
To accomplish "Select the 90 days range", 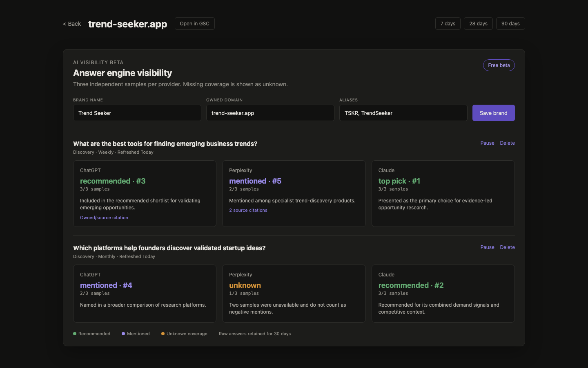I will coord(510,24).
